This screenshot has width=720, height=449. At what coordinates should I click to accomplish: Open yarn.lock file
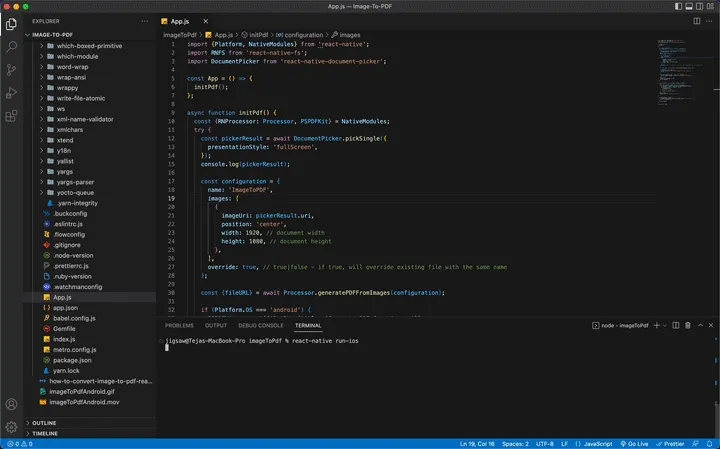tap(66, 370)
